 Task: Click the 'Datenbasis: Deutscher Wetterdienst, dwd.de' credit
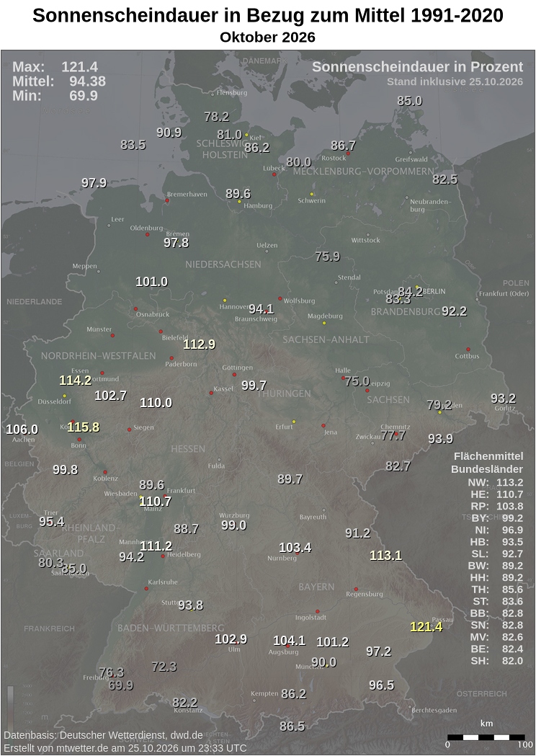pyautogui.click(x=103, y=735)
